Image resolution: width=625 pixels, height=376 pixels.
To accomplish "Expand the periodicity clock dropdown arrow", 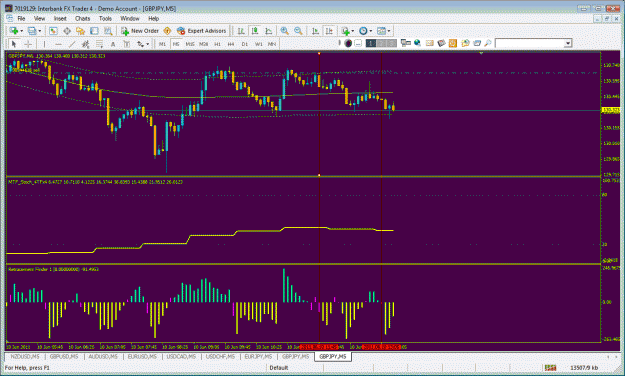I will [370, 31].
